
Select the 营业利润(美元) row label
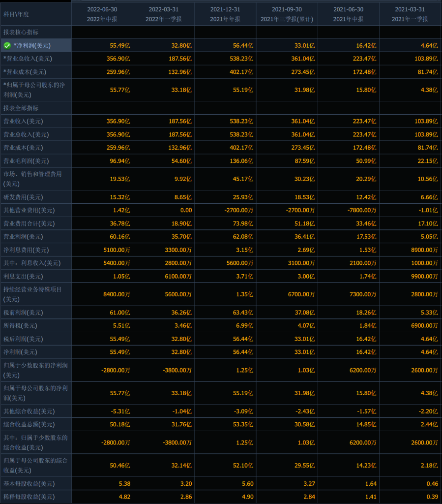23,237
